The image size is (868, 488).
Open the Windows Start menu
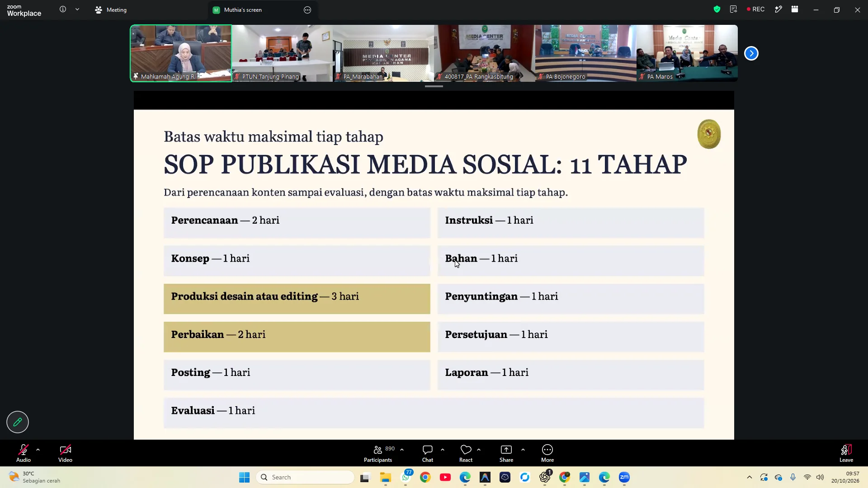click(244, 477)
